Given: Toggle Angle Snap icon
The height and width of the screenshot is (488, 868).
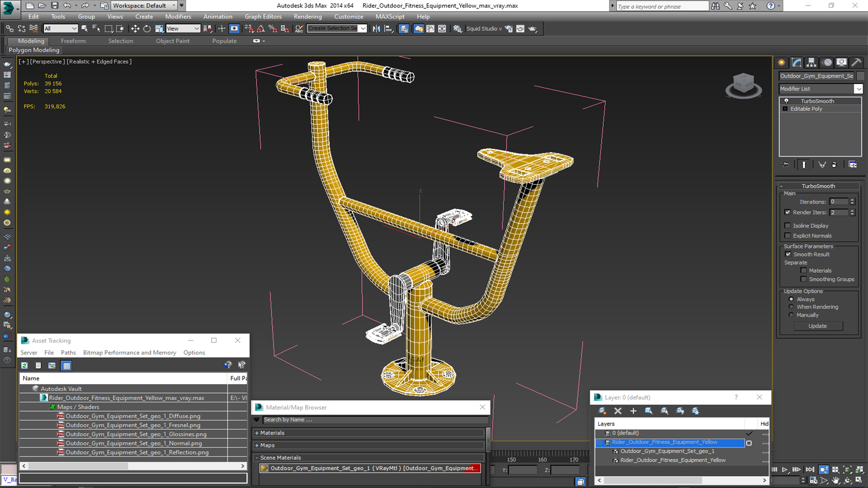Looking at the screenshot, I should pos(261,28).
